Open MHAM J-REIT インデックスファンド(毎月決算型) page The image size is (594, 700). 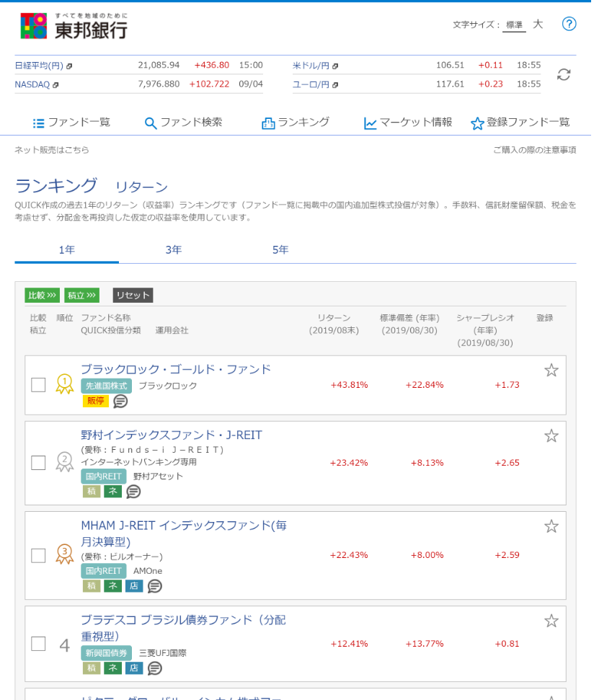[x=184, y=533]
